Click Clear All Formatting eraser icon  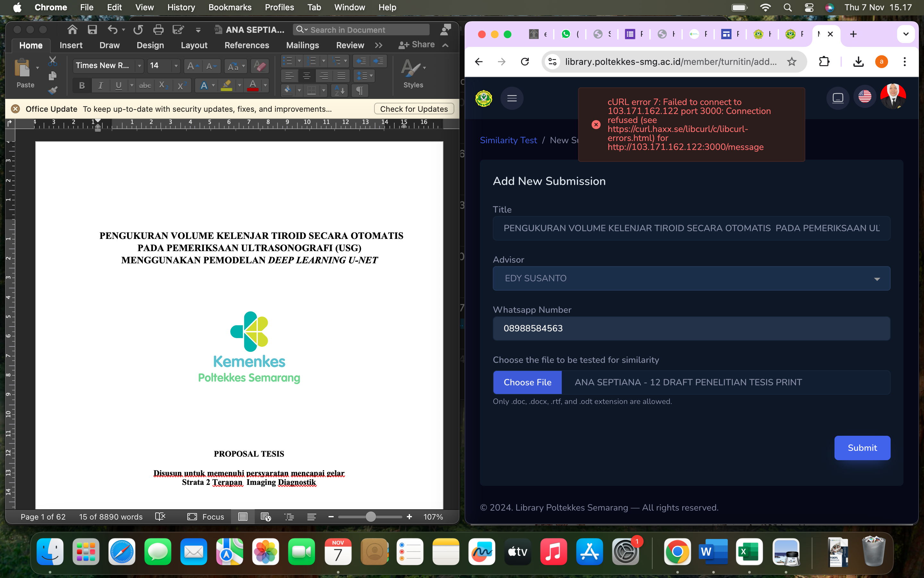(260, 66)
